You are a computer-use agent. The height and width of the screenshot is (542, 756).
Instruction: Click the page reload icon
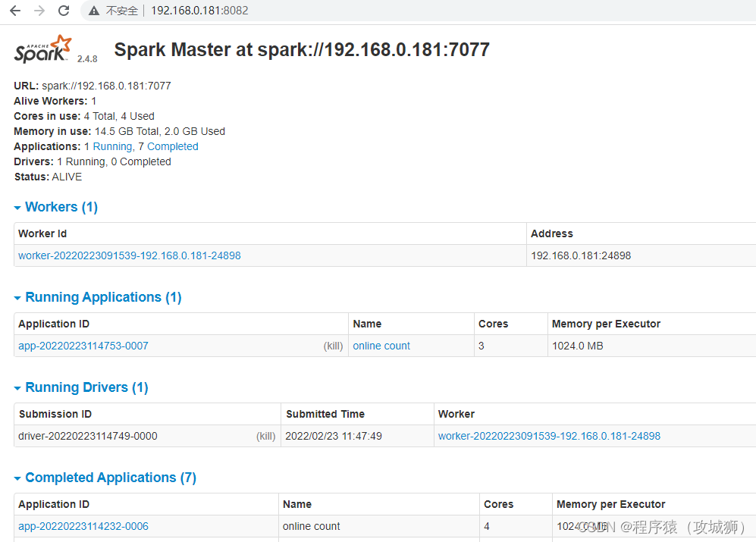[x=64, y=11]
